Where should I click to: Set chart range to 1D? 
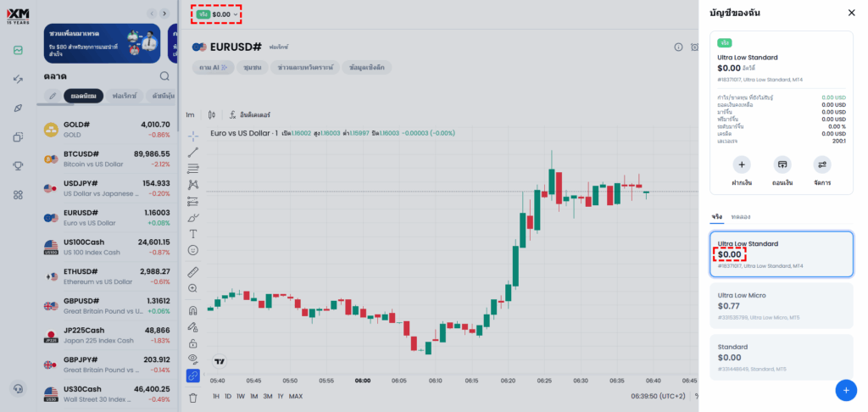point(228,396)
